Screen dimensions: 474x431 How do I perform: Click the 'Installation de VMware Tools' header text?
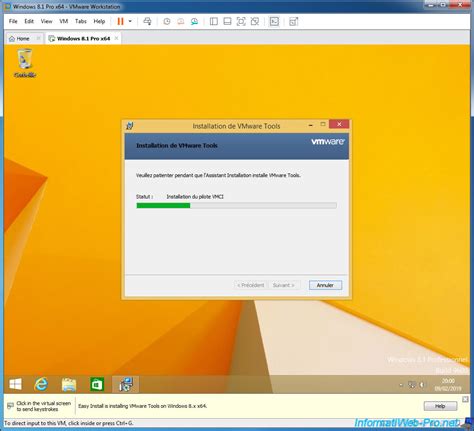tap(177, 146)
